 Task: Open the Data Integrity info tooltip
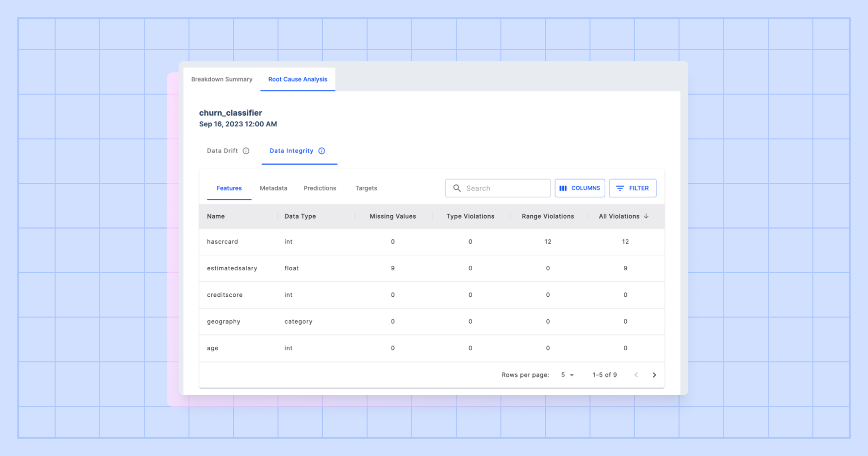(322, 151)
